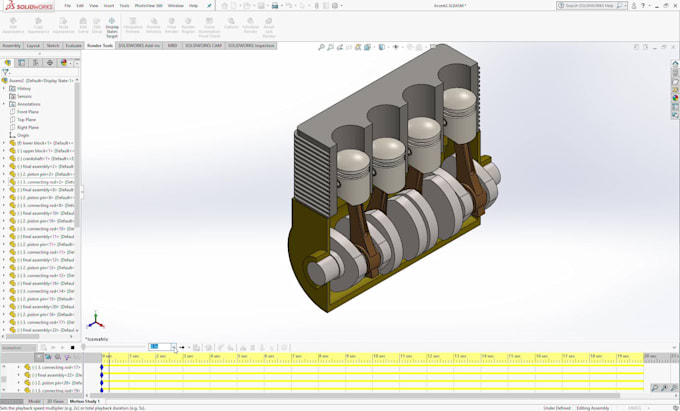680x411 pixels.
Task: Expand the History tree node
Action: coord(4,88)
